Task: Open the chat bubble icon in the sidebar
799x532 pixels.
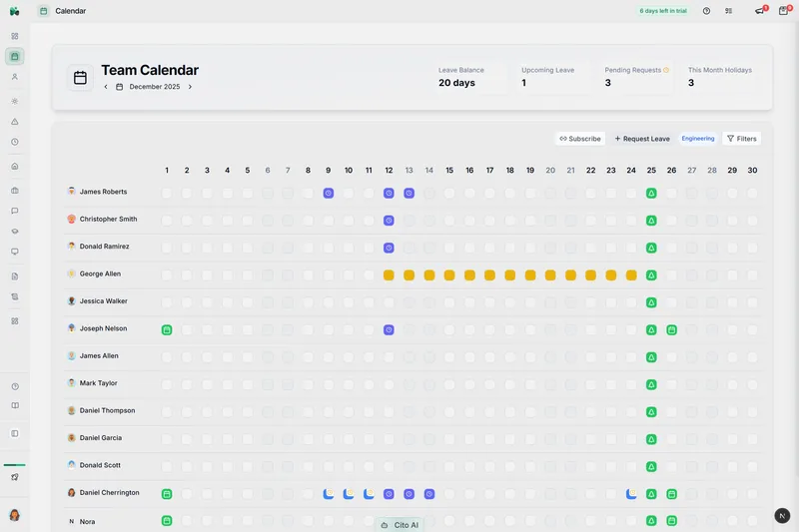Action: coord(15,211)
